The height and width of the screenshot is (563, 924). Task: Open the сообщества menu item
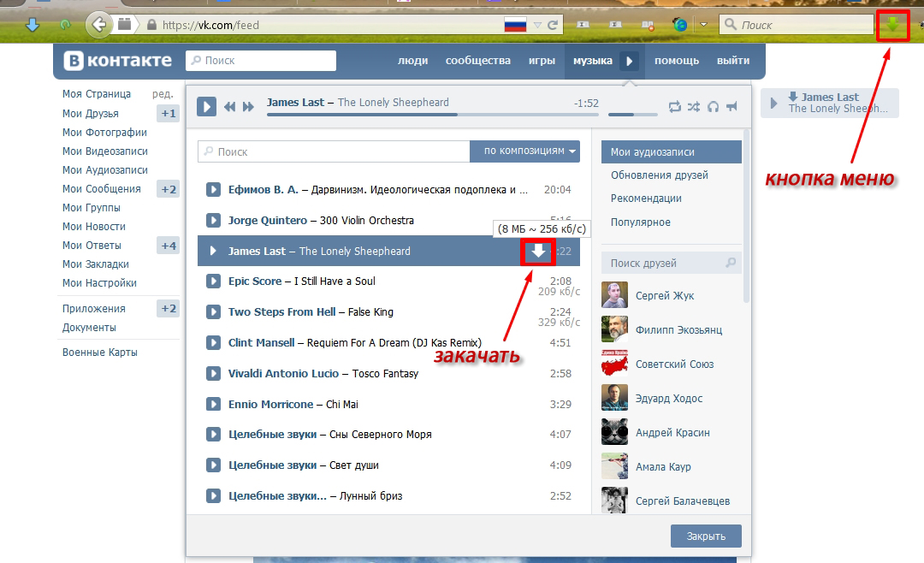(478, 61)
